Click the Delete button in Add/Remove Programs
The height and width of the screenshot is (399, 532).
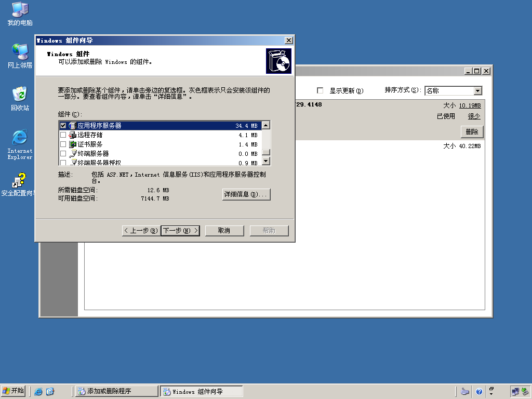[472, 131]
